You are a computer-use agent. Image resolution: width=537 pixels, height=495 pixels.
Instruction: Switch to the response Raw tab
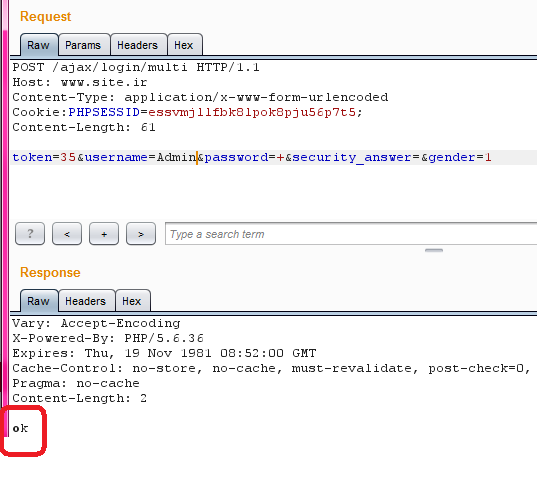tap(39, 301)
